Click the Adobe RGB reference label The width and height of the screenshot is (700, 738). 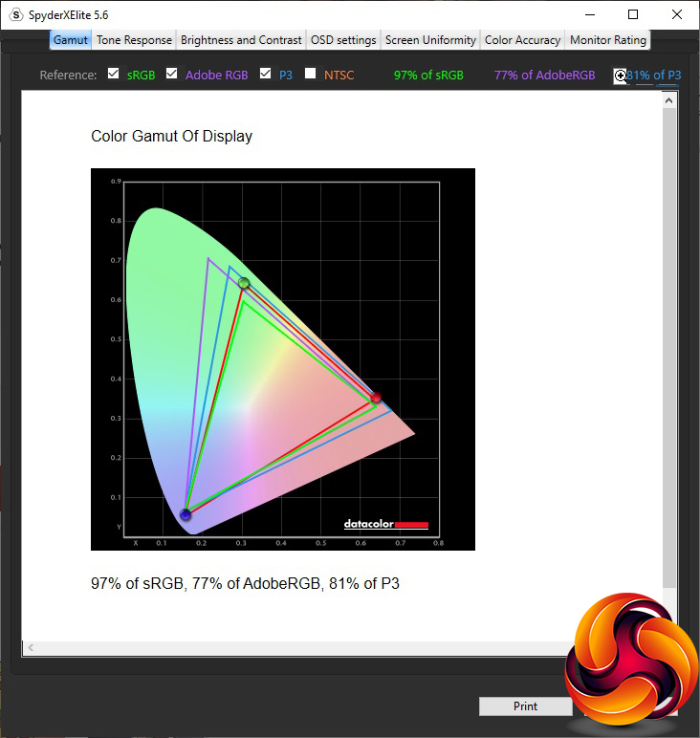coord(216,76)
